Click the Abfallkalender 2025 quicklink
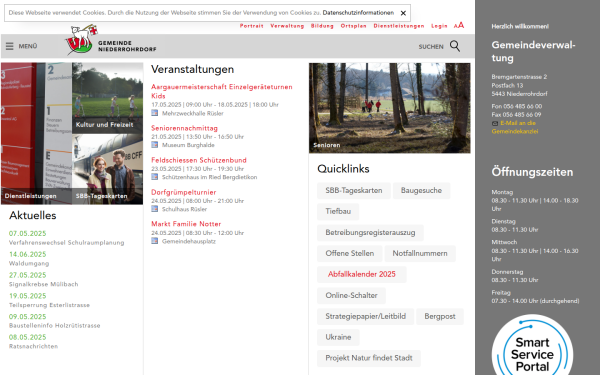This screenshot has height=375, width=600. [362, 274]
